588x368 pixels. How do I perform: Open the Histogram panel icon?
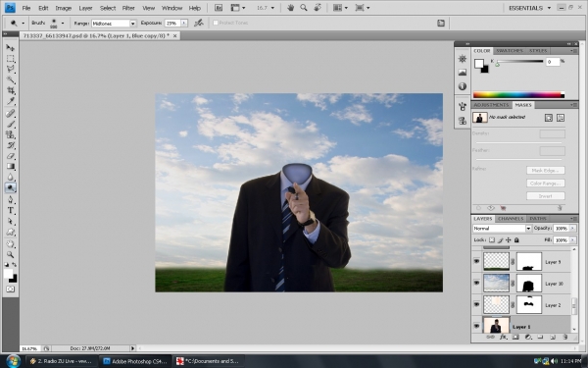click(x=462, y=73)
